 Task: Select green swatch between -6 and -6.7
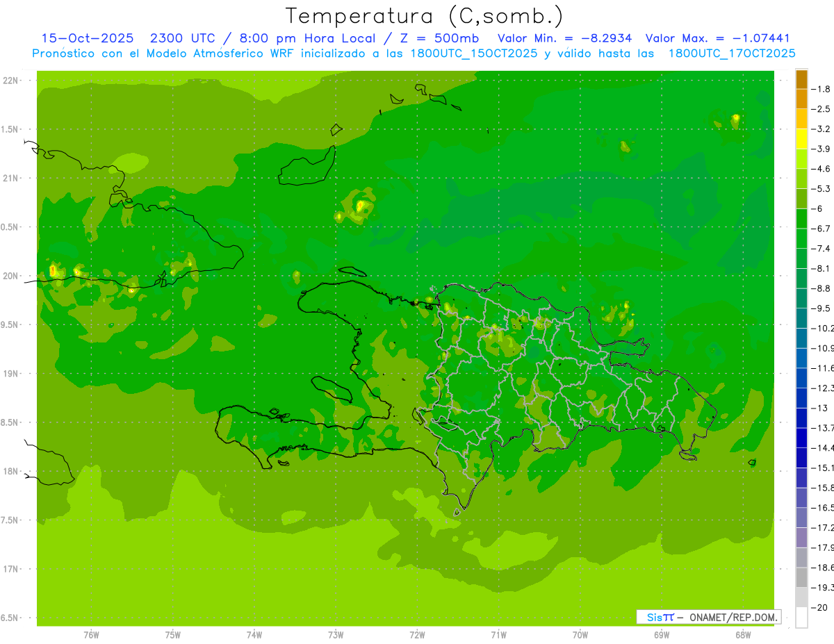click(801, 218)
